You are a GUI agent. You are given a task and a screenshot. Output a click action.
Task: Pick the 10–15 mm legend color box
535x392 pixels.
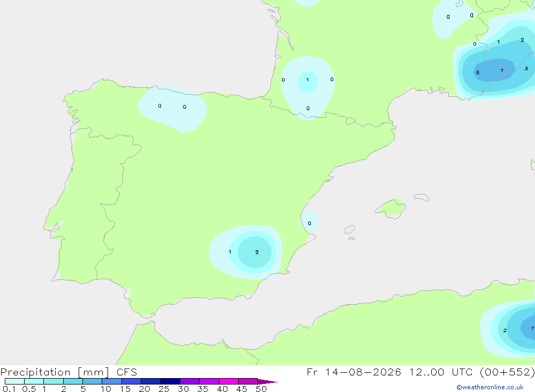click(112, 381)
